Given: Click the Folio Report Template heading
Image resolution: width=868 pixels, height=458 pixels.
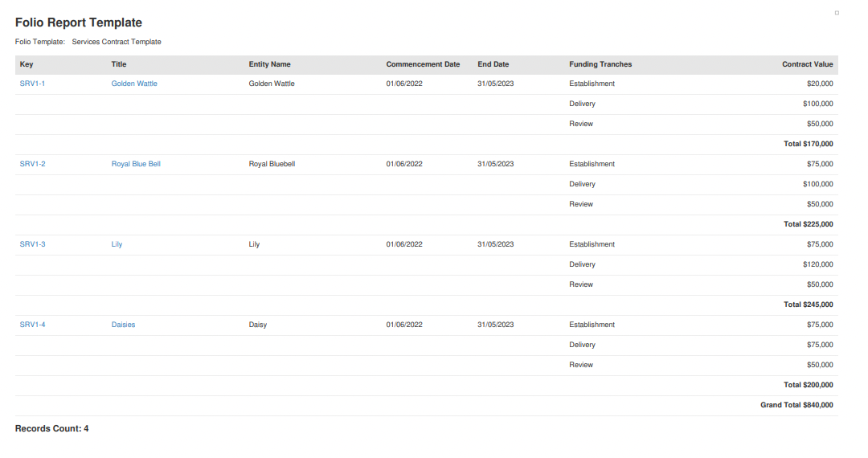Looking at the screenshot, I should coord(79,22).
